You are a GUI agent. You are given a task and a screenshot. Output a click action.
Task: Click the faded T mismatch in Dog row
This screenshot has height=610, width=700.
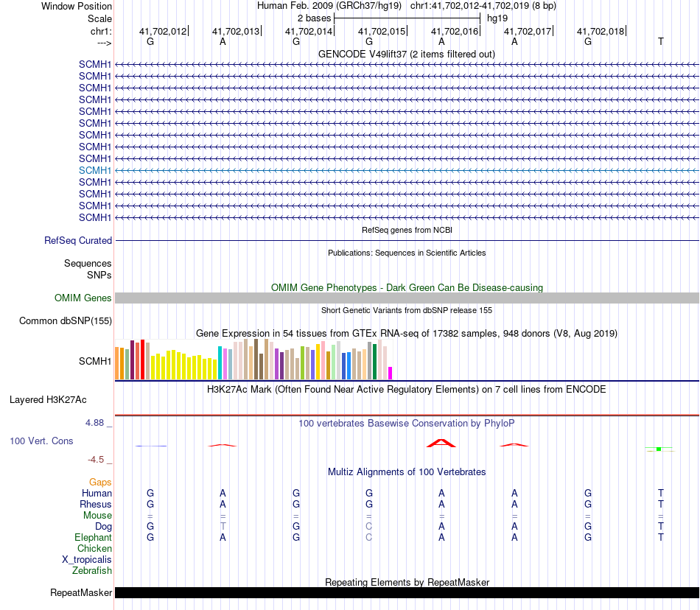click(223, 527)
